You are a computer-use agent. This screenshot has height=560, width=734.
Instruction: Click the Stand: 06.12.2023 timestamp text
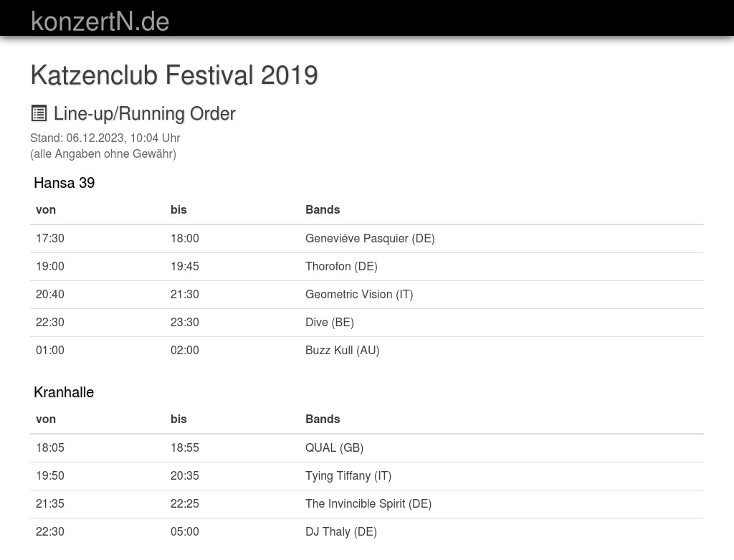tap(105, 138)
